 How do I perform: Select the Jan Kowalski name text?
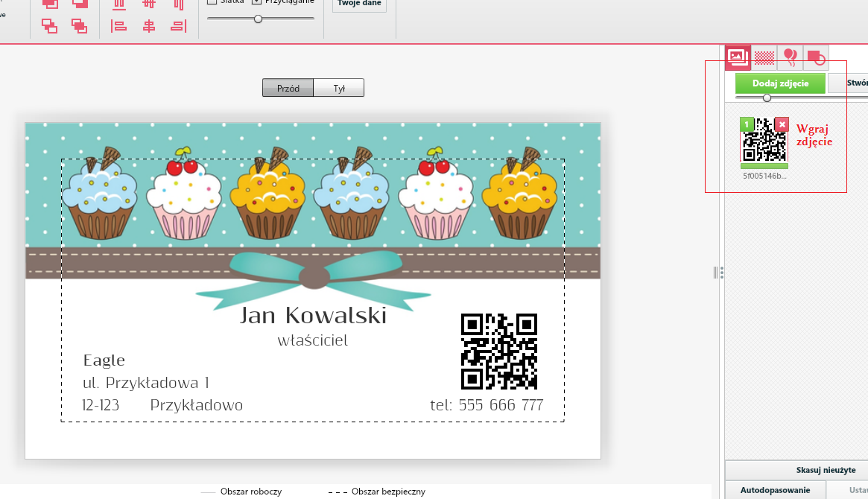click(x=314, y=315)
